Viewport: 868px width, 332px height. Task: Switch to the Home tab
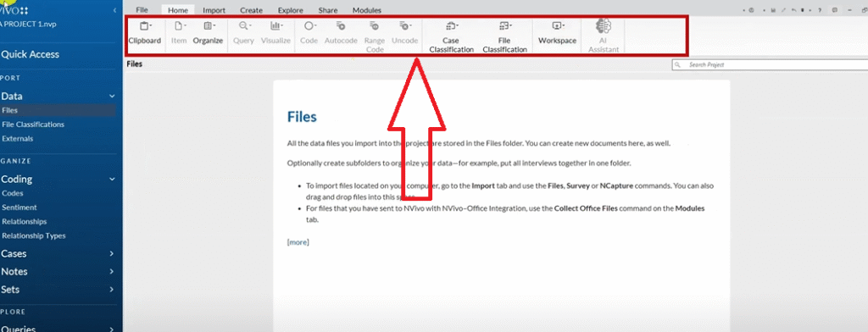click(178, 10)
